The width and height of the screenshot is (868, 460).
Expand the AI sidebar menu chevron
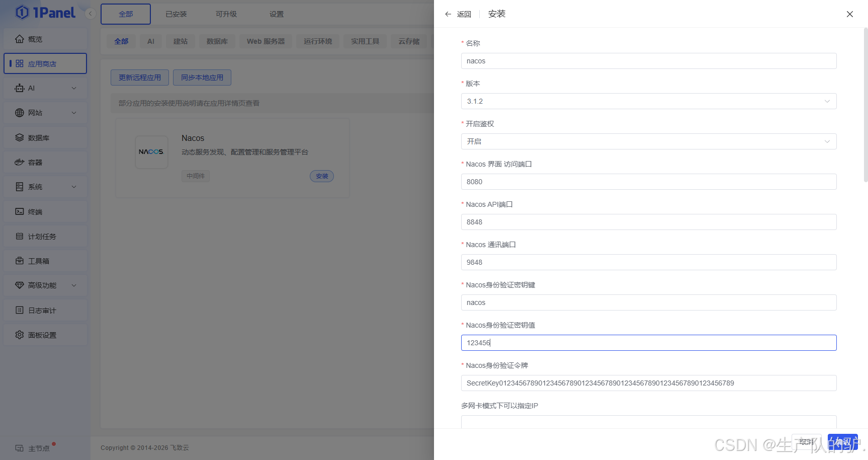74,88
